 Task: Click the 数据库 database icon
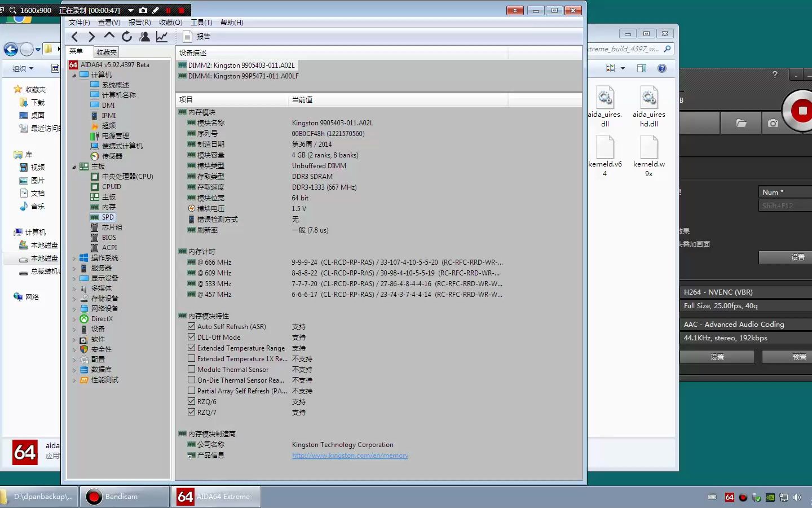pos(84,370)
